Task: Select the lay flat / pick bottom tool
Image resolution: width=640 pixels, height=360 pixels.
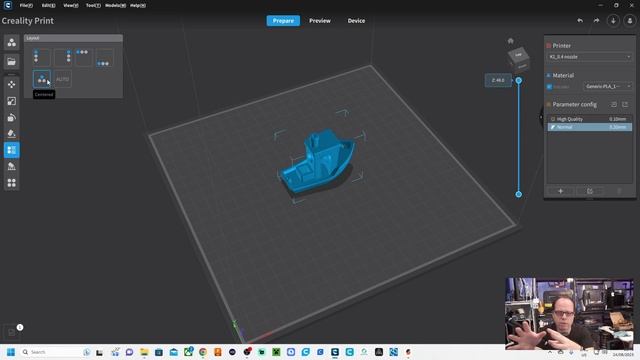Action: (11, 134)
